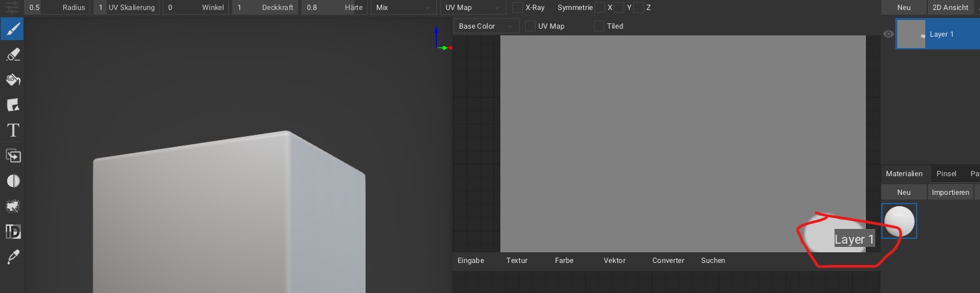Screen dimensions: 980x293
Task: Click Neu button under Materialien
Action: coord(903,192)
